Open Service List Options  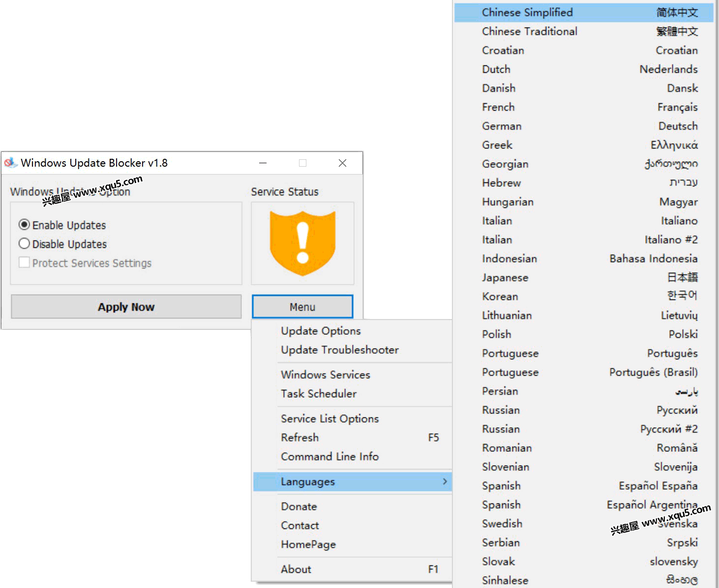[352, 418]
